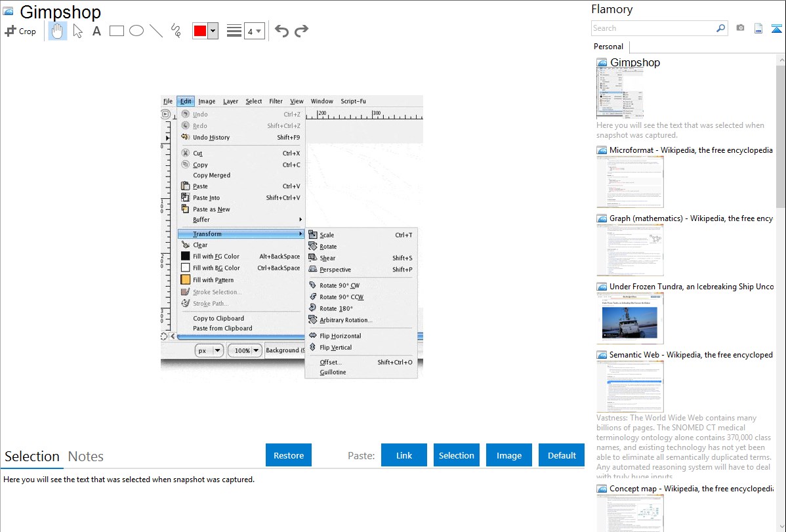Image resolution: width=786 pixels, height=532 pixels.
Task: Redo the last annotation
Action: pos(301,31)
